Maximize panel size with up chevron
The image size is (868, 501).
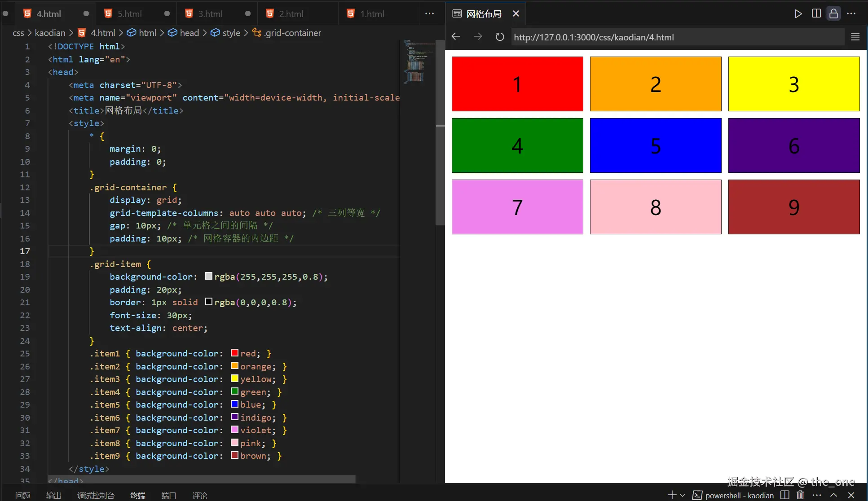(x=833, y=495)
